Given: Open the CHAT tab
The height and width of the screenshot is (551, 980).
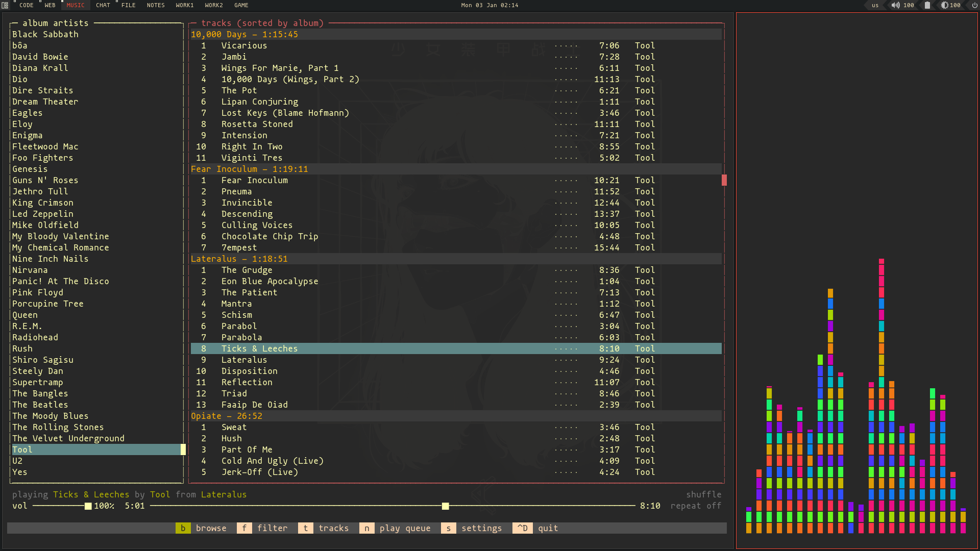Looking at the screenshot, I should click(x=103, y=6).
